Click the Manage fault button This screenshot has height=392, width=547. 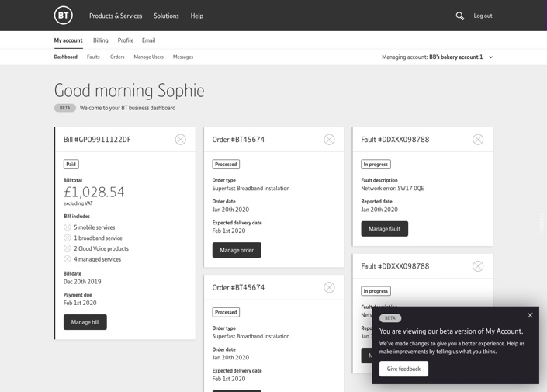384,229
